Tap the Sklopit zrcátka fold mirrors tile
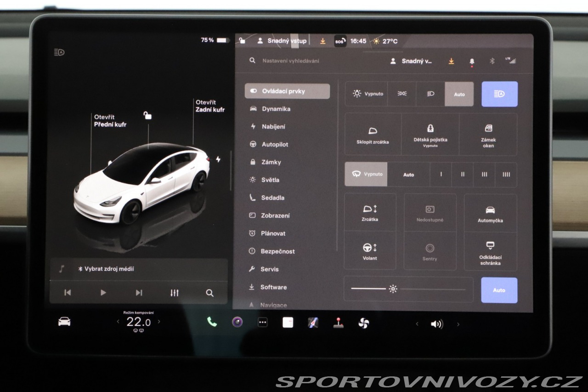The height and width of the screenshot is (392, 588). pyautogui.click(x=373, y=134)
